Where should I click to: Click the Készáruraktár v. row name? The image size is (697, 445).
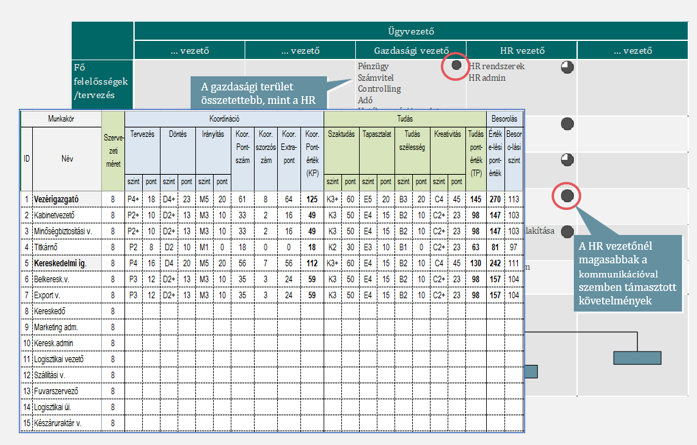[66, 422]
